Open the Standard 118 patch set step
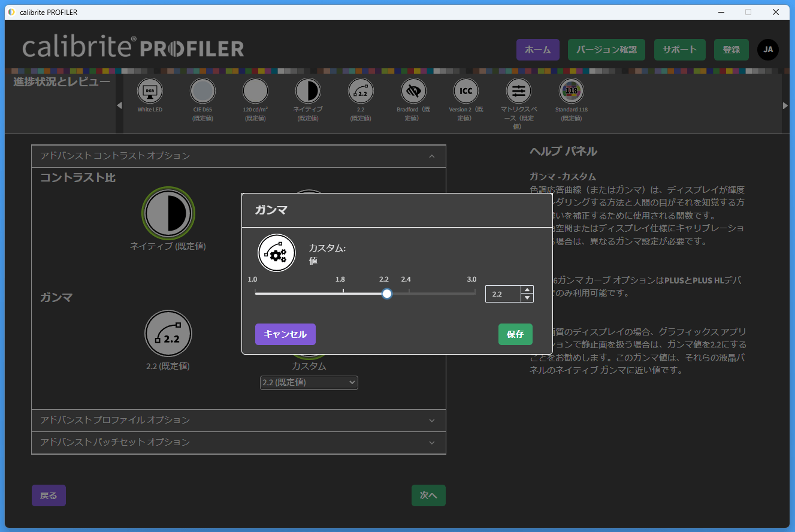 pos(572,91)
